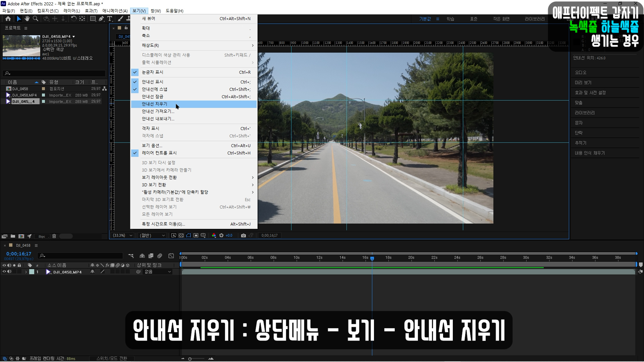This screenshot has height=362, width=644.
Task: Open the 33.3% magnification dropdown
Action: [123, 236]
